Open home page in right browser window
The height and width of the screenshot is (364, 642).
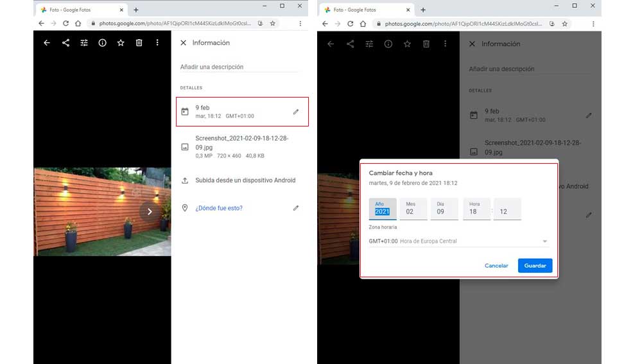point(363,24)
